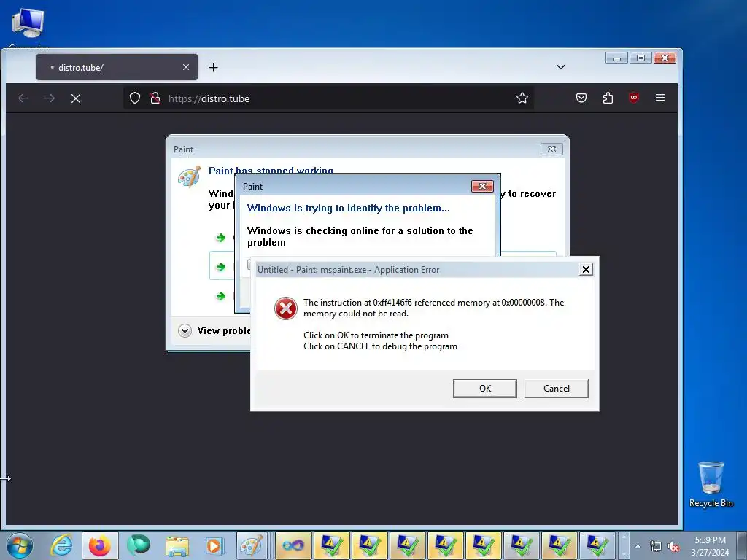Image resolution: width=747 pixels, height=560 pixels.
Task: Select the Recycle Bin desktop icon
Action: (x=711, y=485)
